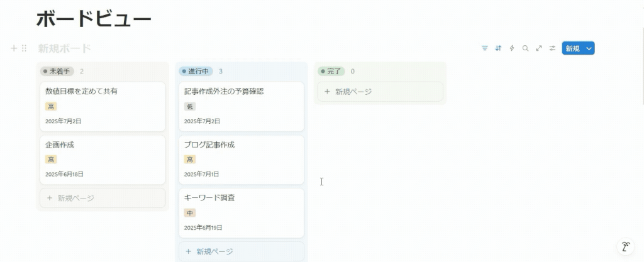Viewport: 644px width, 262px height.
Task: Click the 2025年7月2日 date on 数値目標を定めて共有
Action: [64, 121]
